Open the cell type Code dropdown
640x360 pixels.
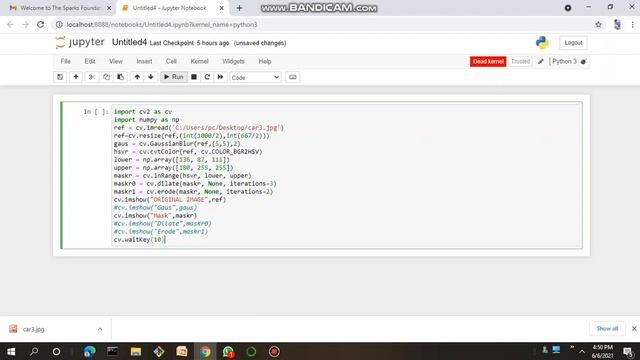255,78
